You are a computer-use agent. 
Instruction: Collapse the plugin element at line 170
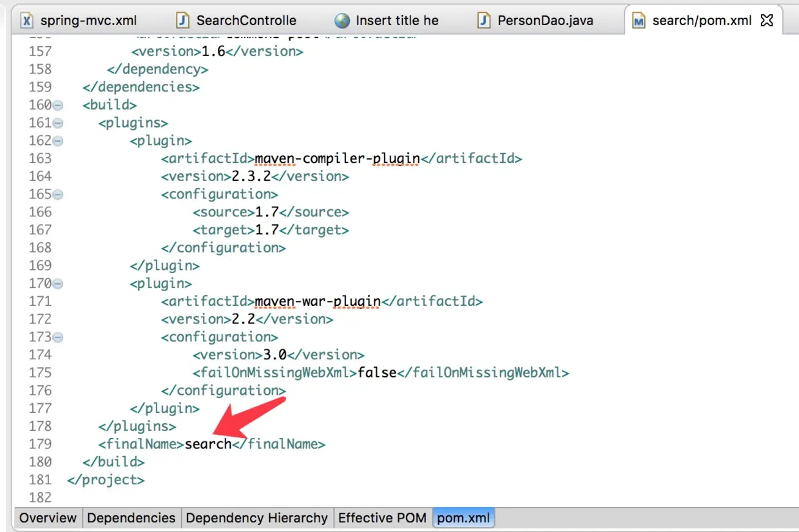click(x=58, y=283)
